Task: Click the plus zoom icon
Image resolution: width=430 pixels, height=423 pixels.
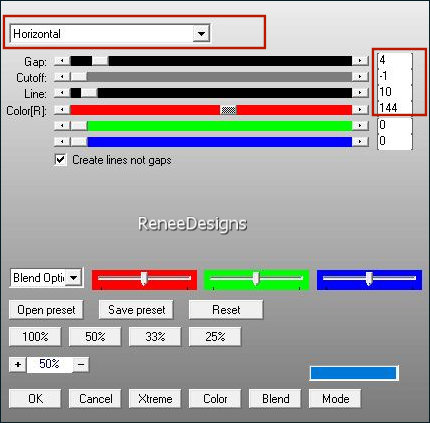Action: (18, 364)
